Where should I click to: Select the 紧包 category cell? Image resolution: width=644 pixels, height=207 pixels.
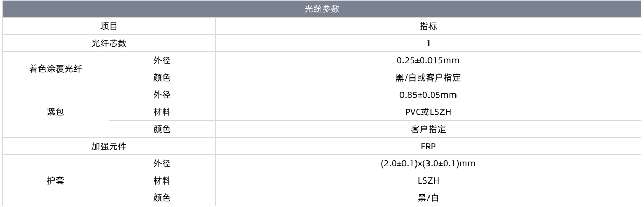coord(56,112)
